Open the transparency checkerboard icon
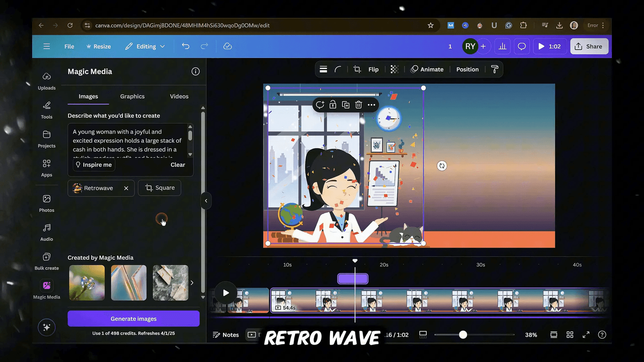Screen dimensions: 644x362 point(394,69)
